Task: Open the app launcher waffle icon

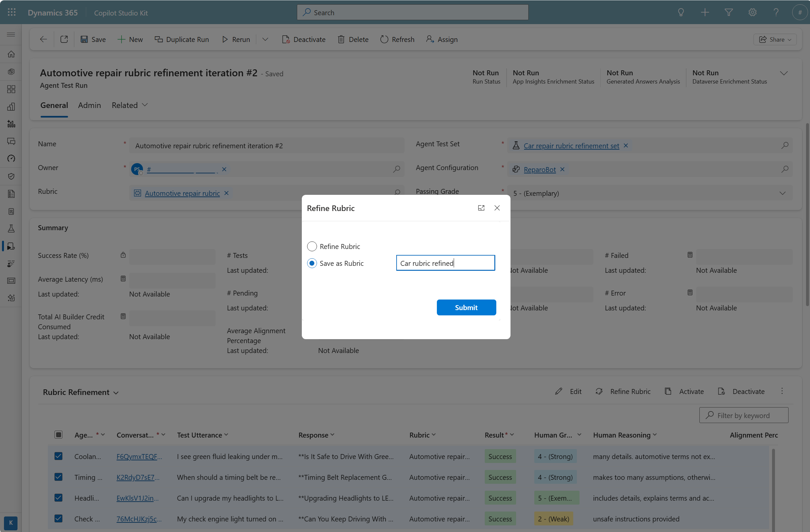Action: [11, 12]
